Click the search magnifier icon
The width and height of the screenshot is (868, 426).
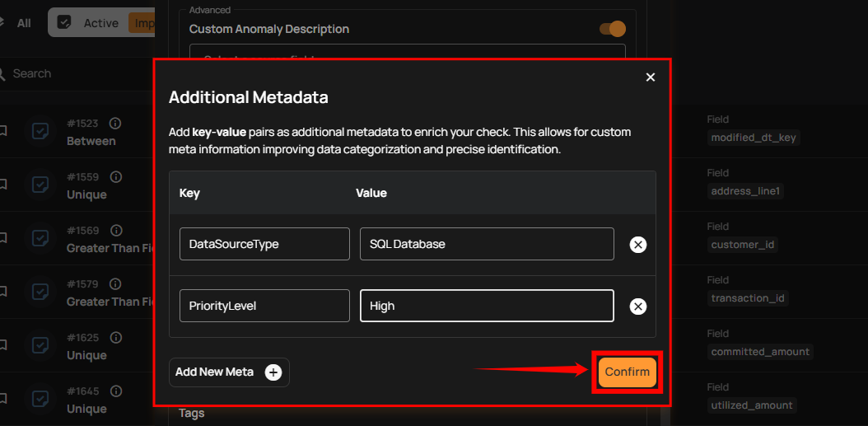[x=3, y=74]
